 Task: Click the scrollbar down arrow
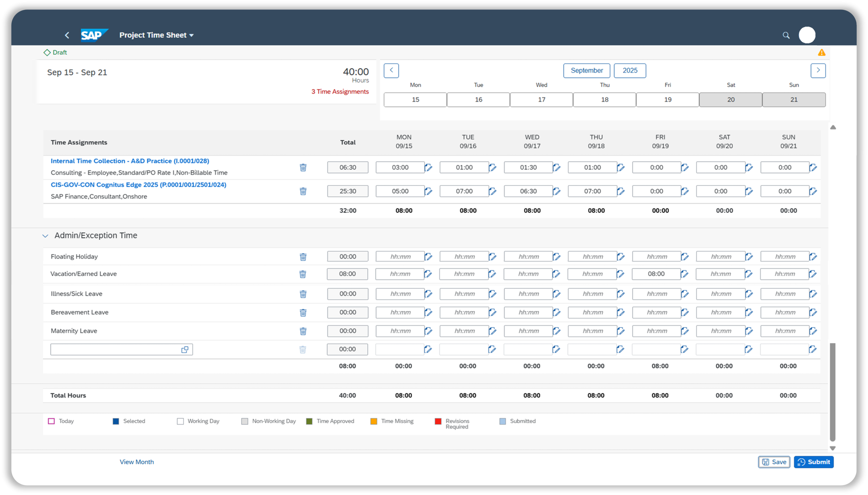tap(832, 448)
